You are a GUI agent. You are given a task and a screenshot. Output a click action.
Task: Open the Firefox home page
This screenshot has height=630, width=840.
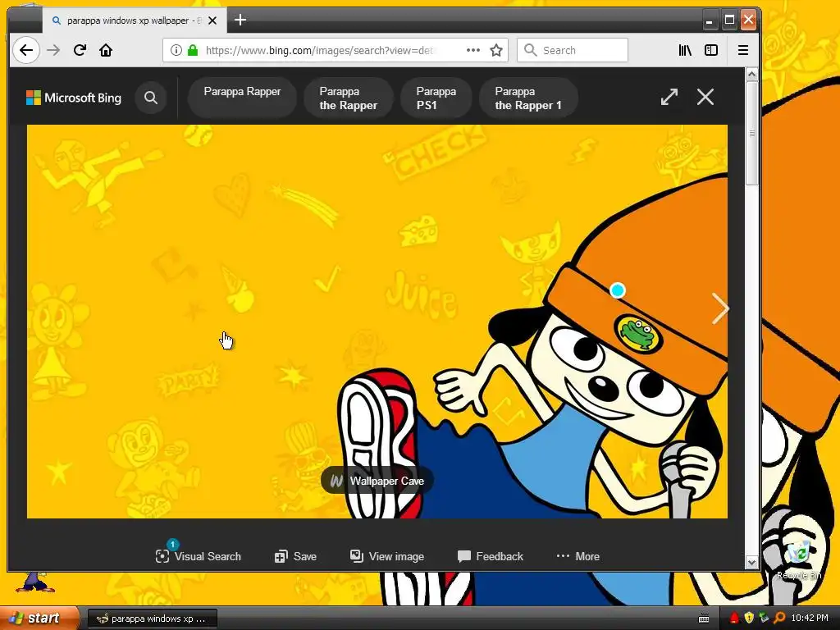106,50
